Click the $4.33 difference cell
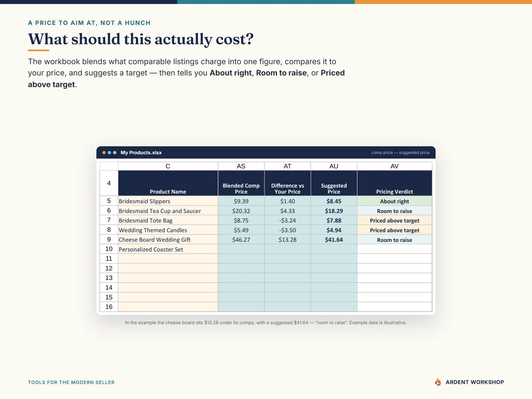This screenshot has height=399, width=532. coord(288,210)
